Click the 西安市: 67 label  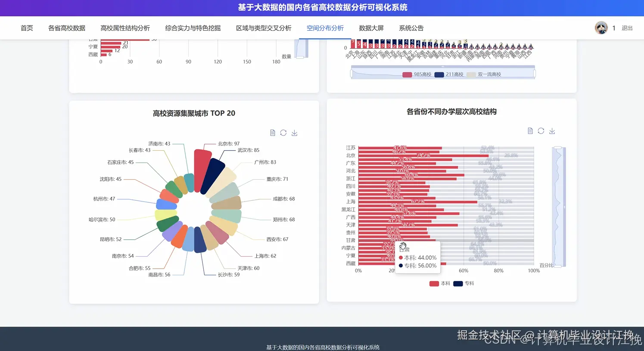tap(277, 239)
